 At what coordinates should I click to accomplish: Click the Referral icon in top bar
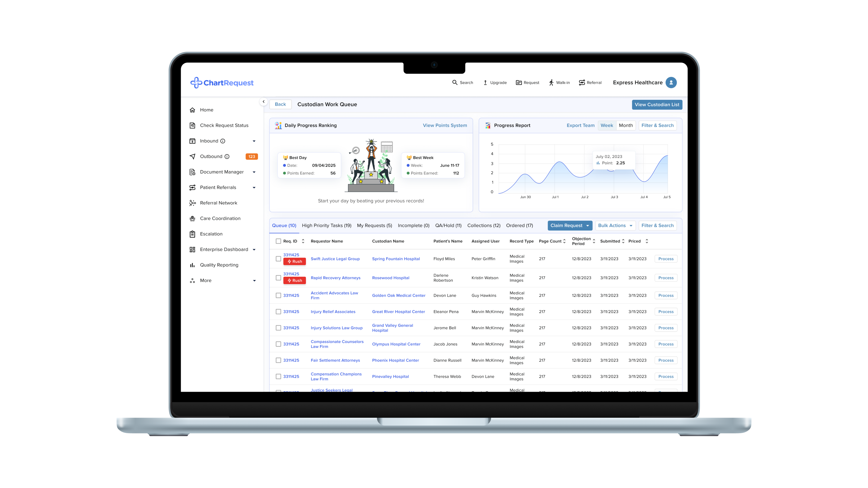click(582, 82)
